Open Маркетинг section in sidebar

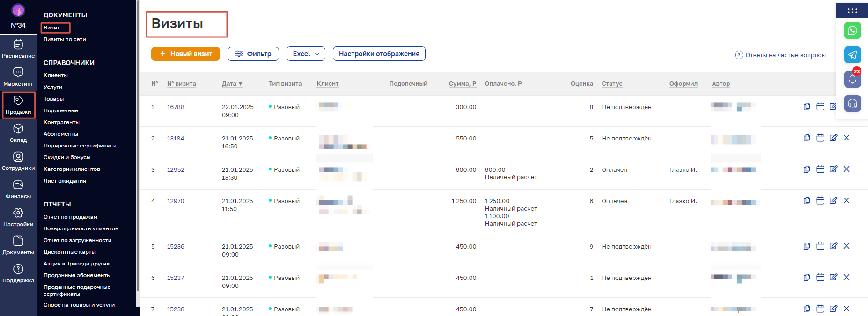click(18, 77)
